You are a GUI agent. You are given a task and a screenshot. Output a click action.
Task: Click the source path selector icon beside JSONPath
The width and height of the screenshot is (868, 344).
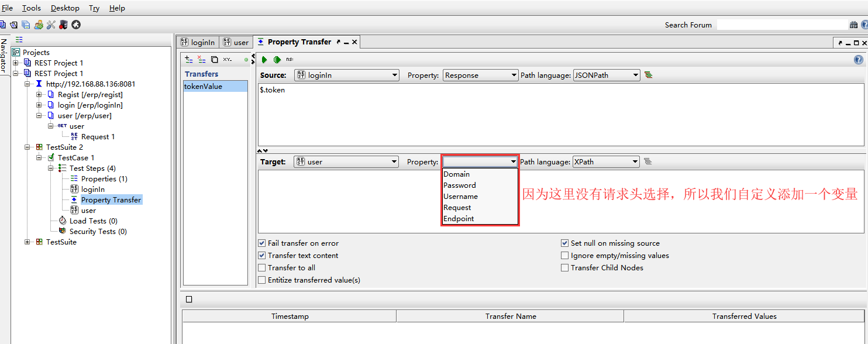[x=648, y=75]
